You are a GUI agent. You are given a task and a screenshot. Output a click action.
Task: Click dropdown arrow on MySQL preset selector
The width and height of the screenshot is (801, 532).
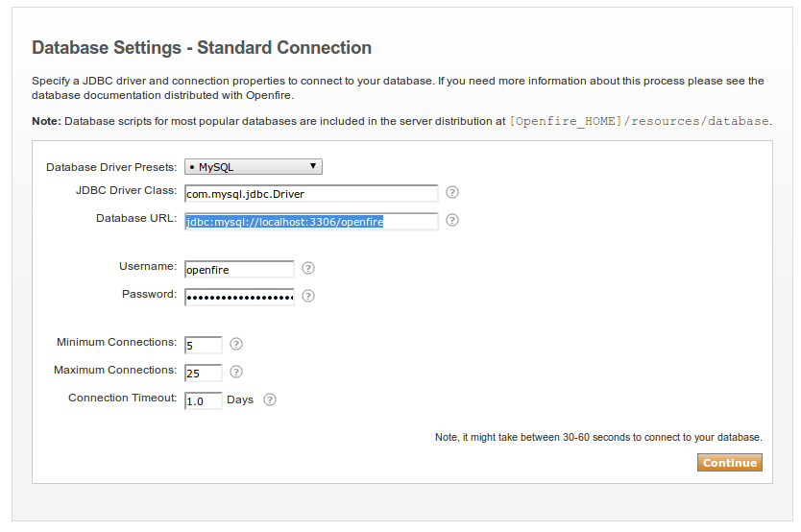tap(313, 166)
